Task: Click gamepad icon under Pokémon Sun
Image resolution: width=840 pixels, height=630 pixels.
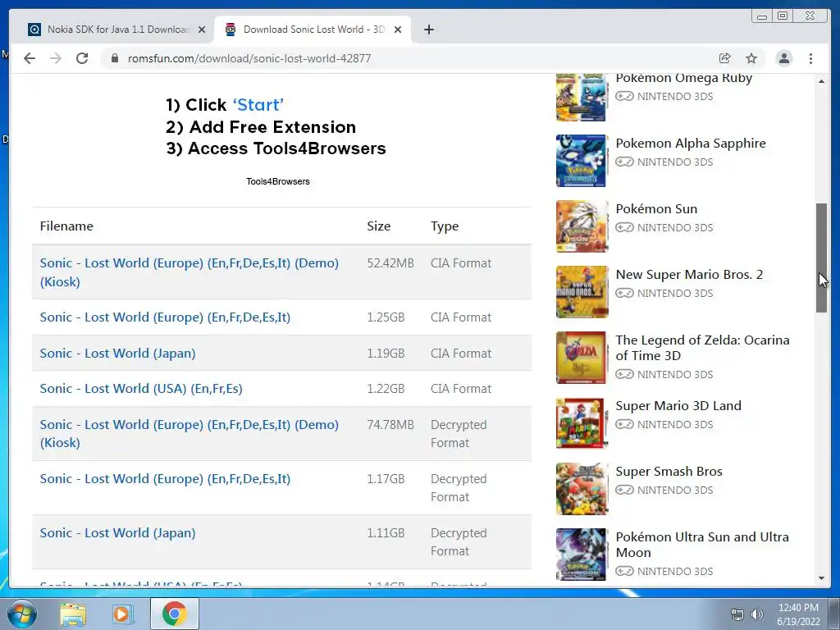Action: click(624, 228)
